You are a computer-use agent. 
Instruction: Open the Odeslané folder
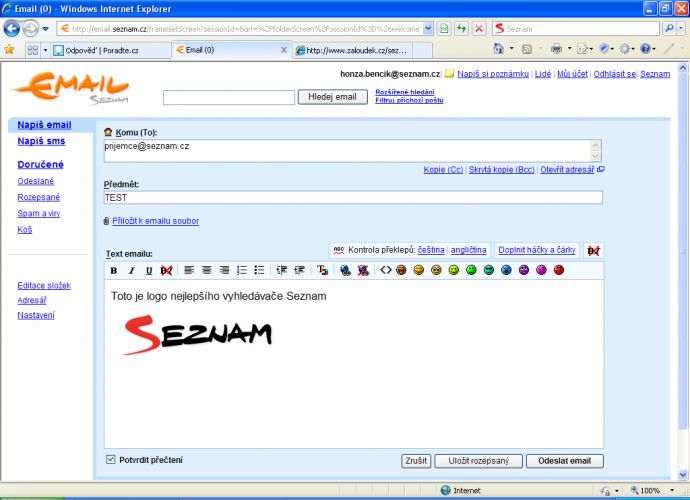(36, 181)
